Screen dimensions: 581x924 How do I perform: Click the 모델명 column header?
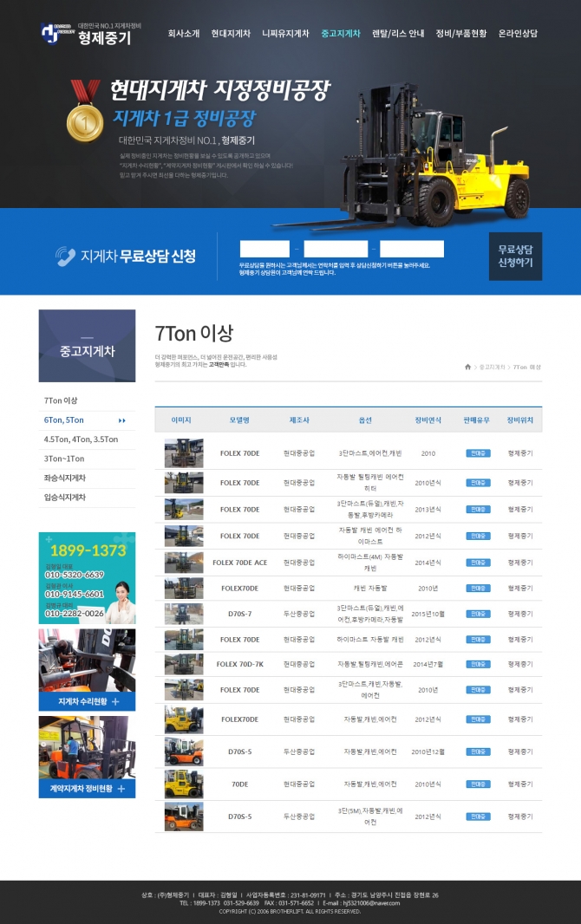click(x=240, y=420)
